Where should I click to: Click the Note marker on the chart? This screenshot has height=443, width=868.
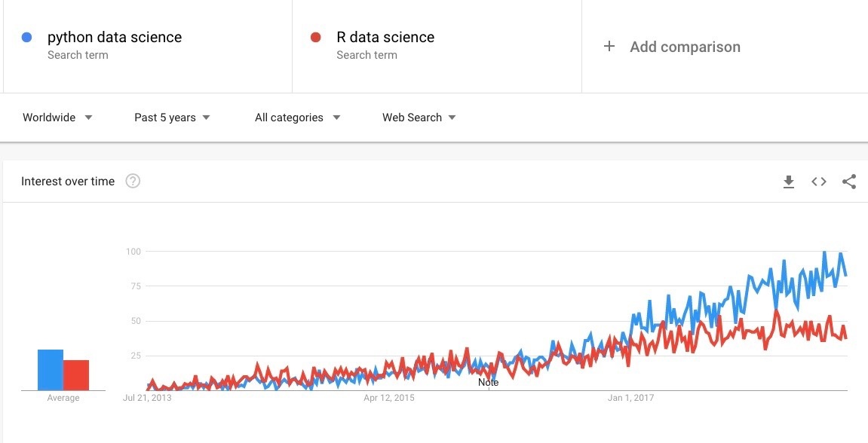pyautogui.click(x=489, y=382)
